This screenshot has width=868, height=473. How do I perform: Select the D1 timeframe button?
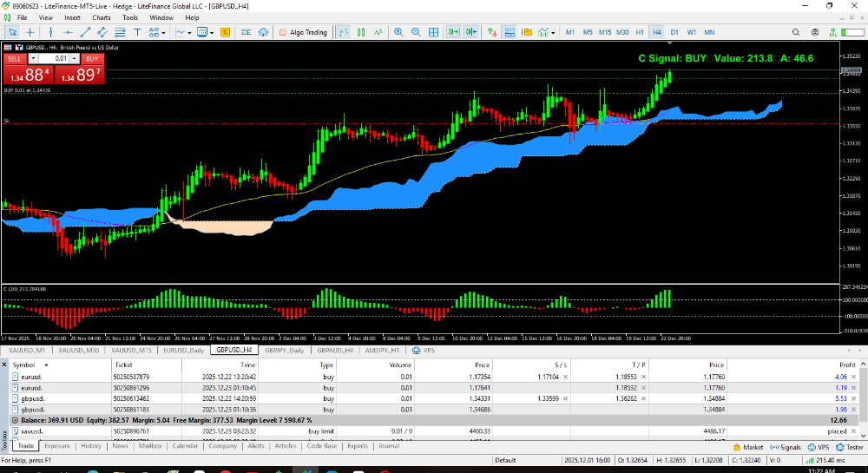tap(674, 32)
